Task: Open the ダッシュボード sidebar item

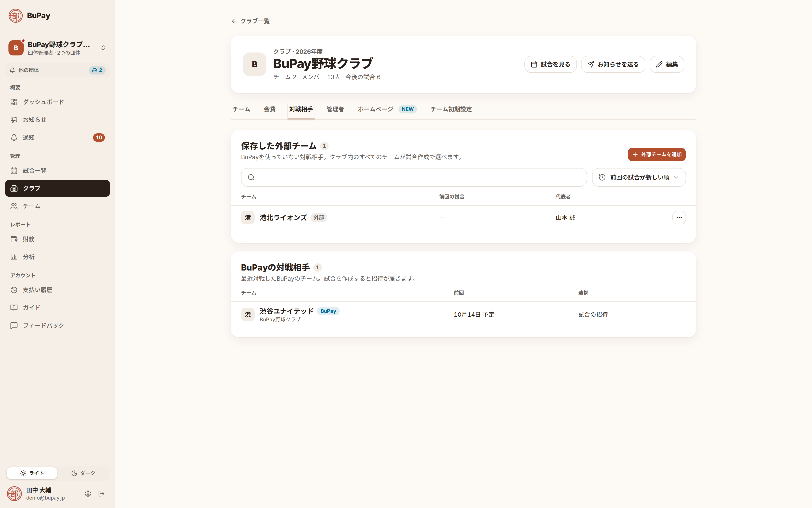Action: click(57, 102)
